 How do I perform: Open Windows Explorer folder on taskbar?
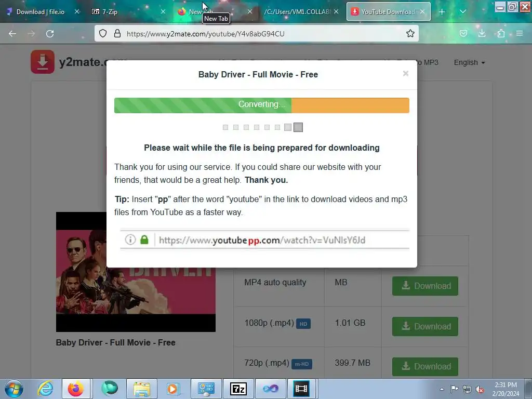[142, 389]
